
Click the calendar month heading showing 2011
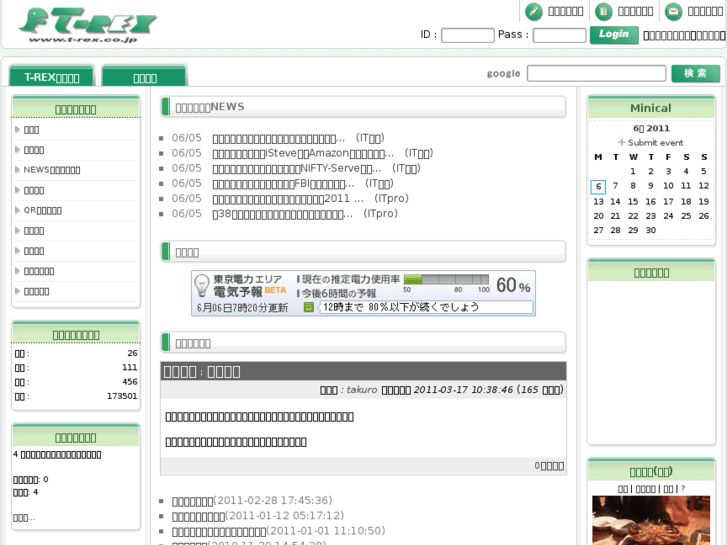click(x=651, y=128)
